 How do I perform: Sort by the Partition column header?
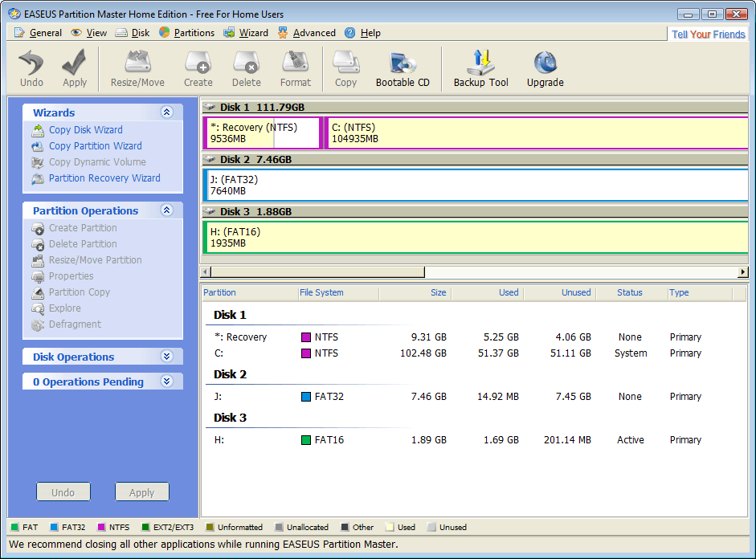pos(249,292)
